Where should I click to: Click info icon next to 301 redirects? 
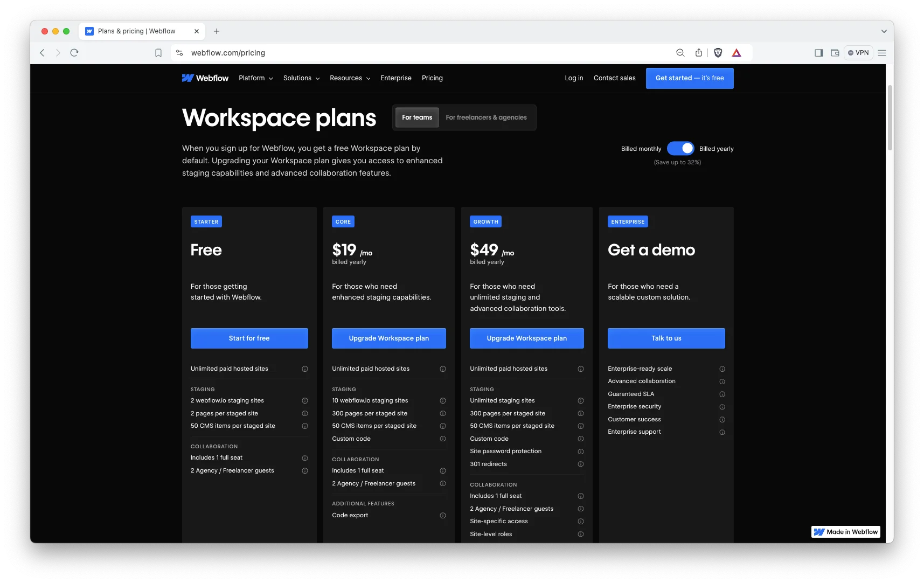(x=580, y=464)
